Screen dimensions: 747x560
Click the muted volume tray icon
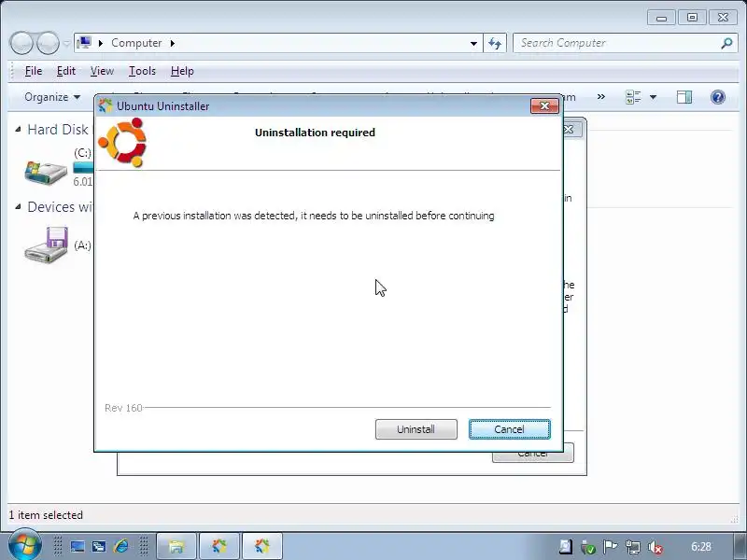coord(655,547)
